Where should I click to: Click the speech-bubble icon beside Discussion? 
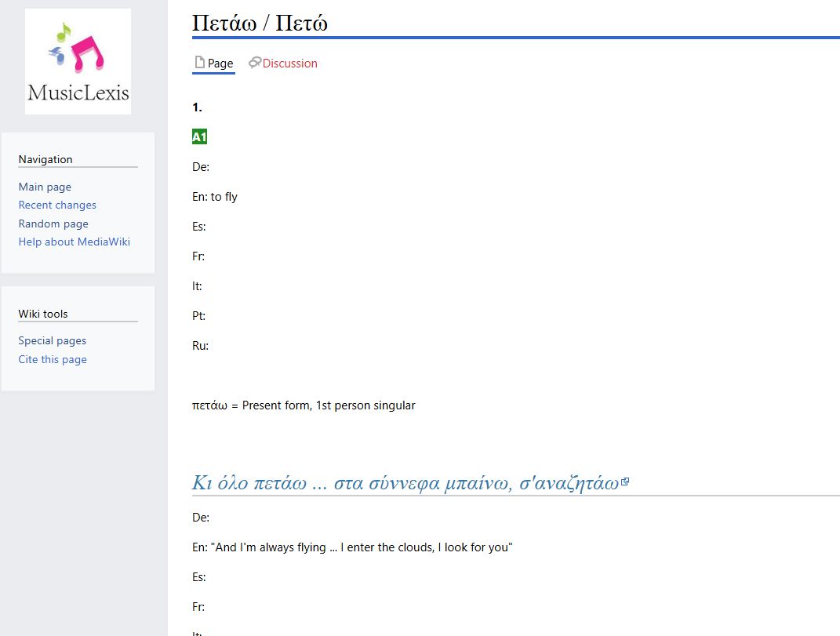tap(253, 63)
